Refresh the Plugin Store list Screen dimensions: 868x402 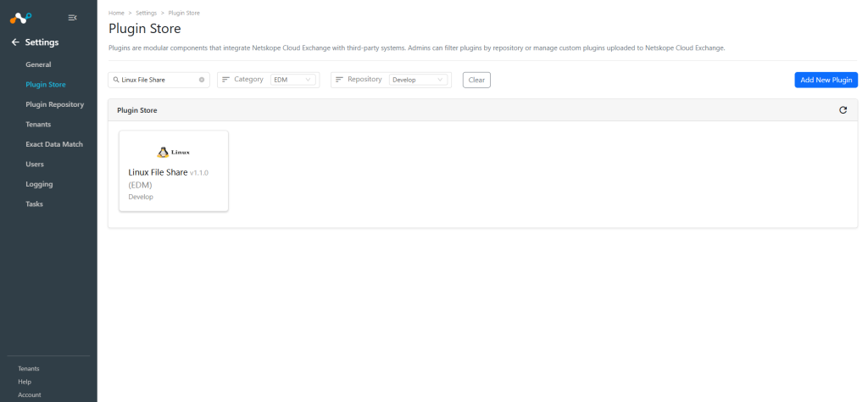[843, 110]
